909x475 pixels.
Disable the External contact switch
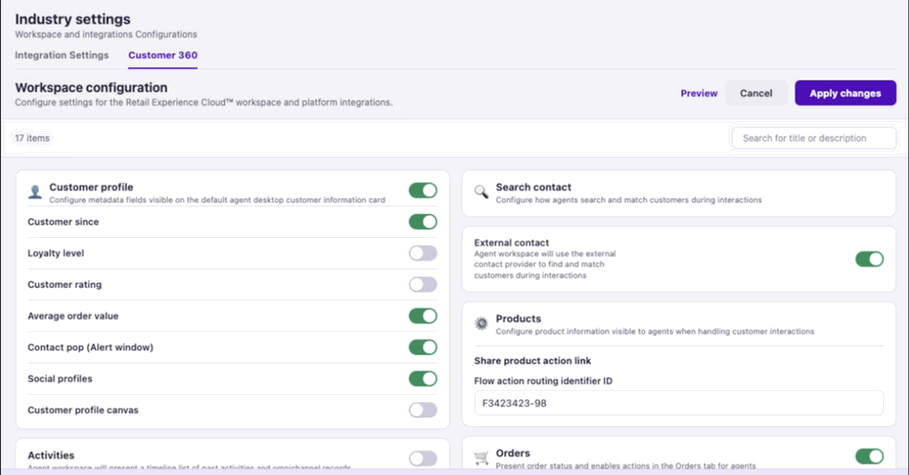pos(870,259)
